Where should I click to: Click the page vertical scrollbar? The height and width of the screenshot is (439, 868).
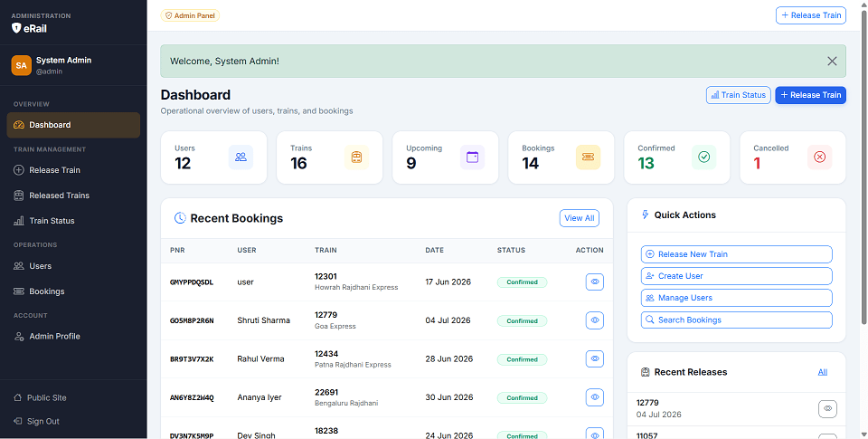pyautogui.click(x=864, y=167)
